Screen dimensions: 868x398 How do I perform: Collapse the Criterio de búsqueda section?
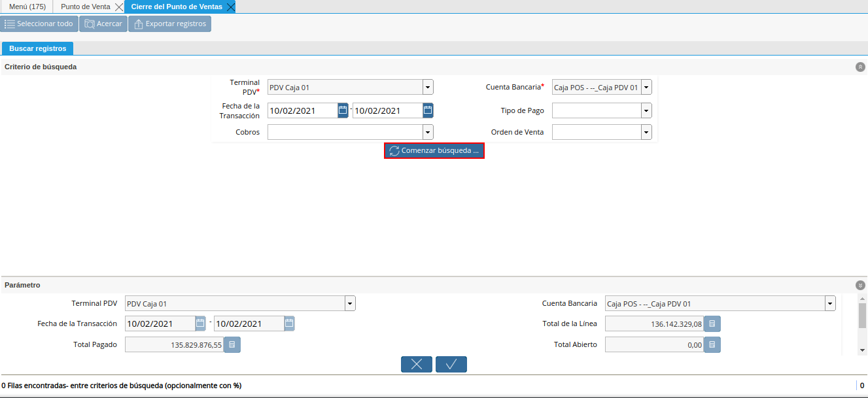(860, 67)
